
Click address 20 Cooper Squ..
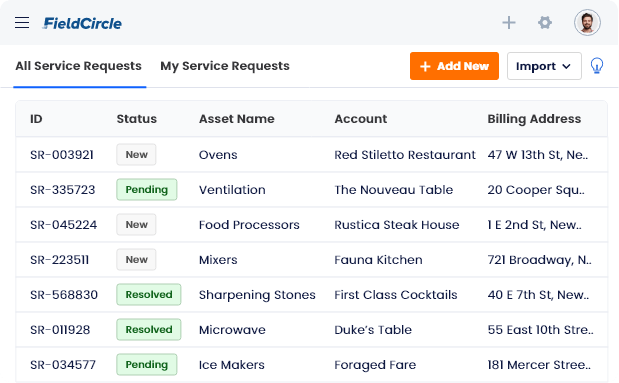click(x=536, y=190)
